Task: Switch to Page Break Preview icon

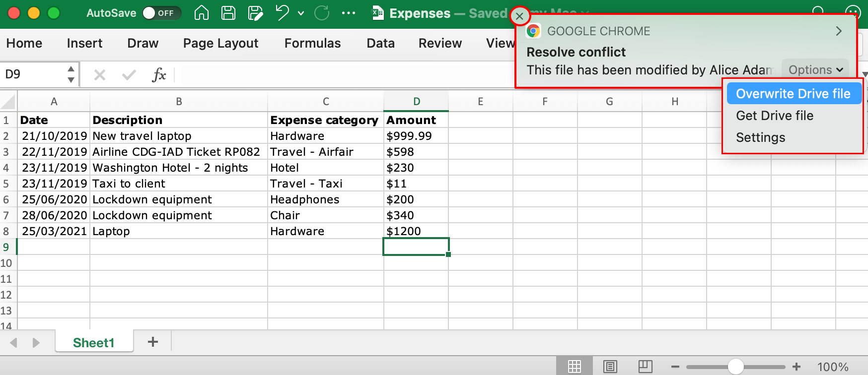Action: tap(645, 367)
